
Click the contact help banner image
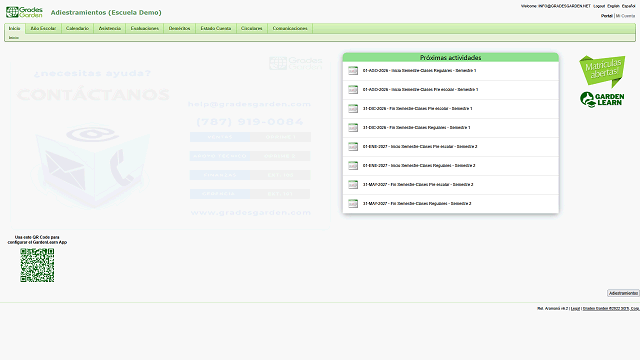tap(170, 141)
